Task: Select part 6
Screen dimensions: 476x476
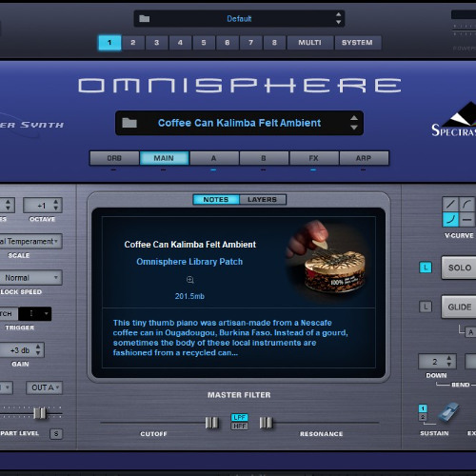Action: (228, 43)
